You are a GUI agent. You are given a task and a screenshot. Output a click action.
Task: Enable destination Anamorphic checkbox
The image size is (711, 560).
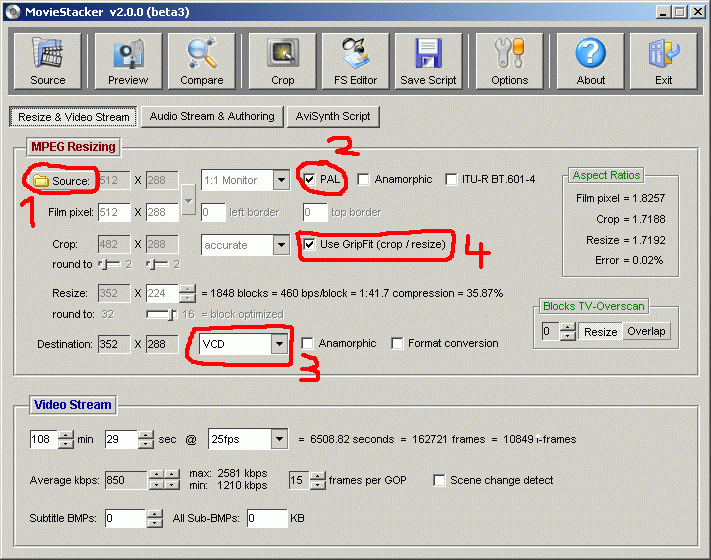pyautogui.click(x=307, y=343)
